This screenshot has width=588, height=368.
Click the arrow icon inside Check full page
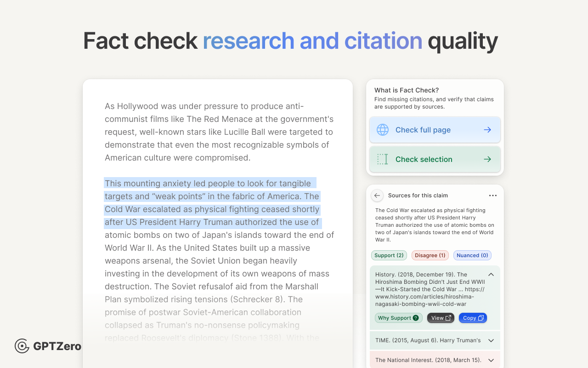pos(487,130)
